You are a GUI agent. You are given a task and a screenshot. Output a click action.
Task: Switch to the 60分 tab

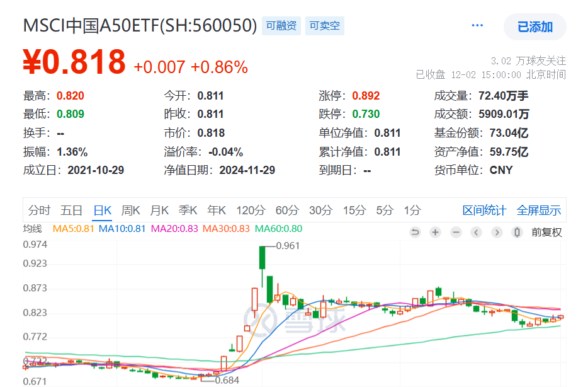pyautogui.click(x=287, y=211)
